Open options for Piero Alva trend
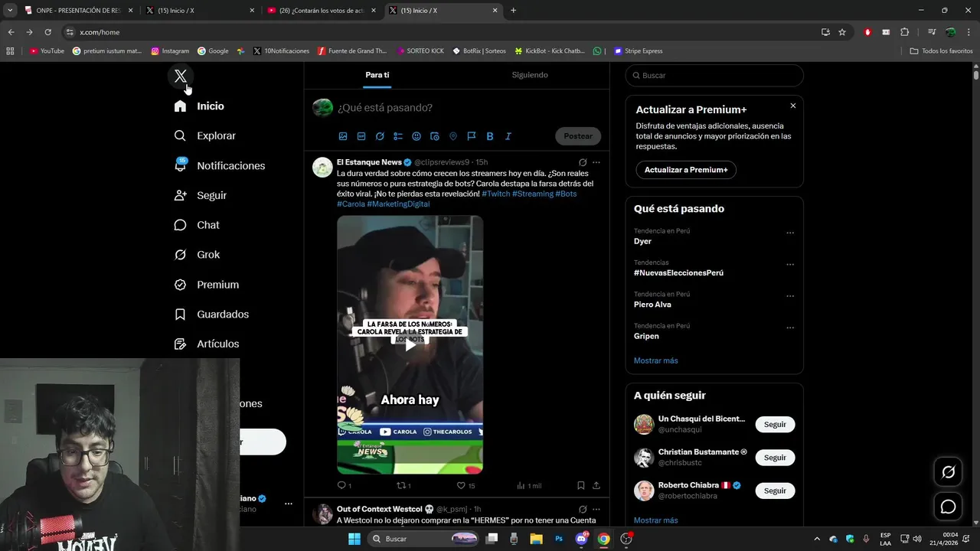This screenshot has height=551, width=980. (790, 296)
